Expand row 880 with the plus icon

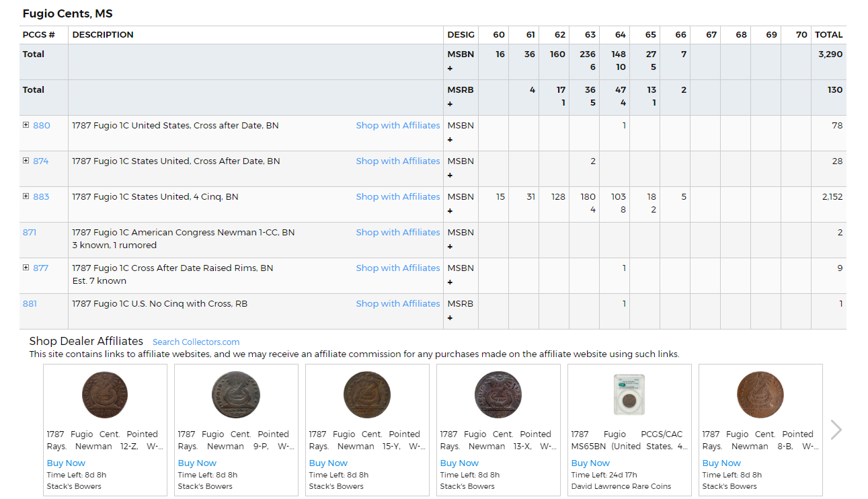[x=26, y=125]
